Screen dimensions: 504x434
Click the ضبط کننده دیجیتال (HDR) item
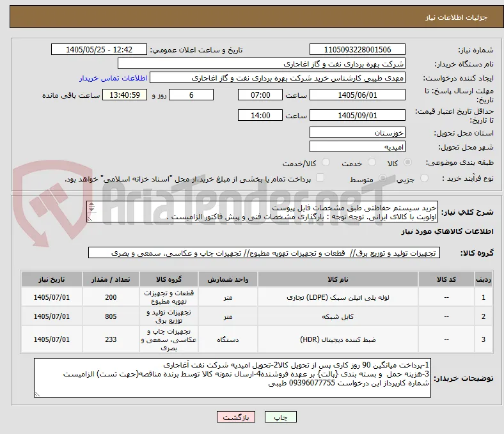pos(338,339)
